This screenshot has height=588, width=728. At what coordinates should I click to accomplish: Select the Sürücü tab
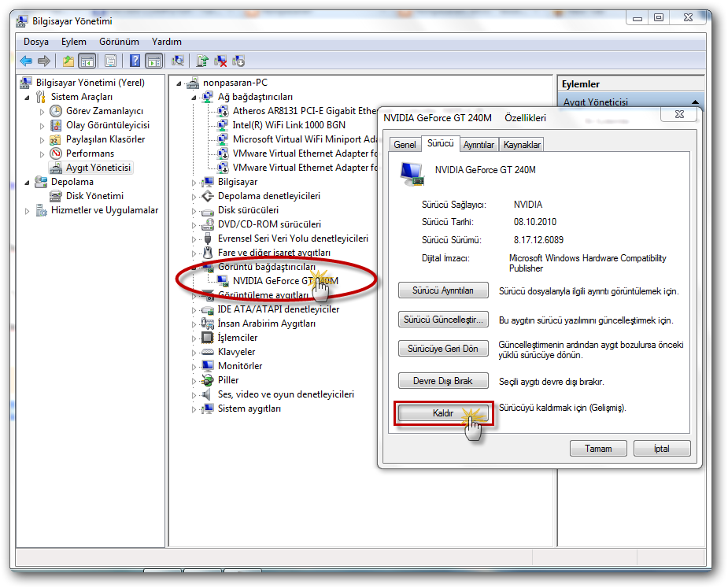coord(440,143)
